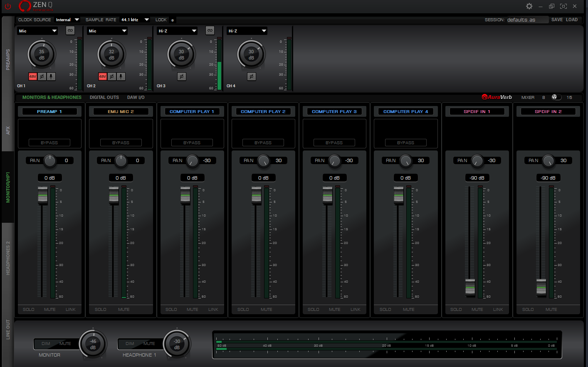The width and height of the screenshot is (588, 367).
Task: Bypass effects on the PREAMP 1 channel
Action: pyautogui.click(x=49, y=143)
